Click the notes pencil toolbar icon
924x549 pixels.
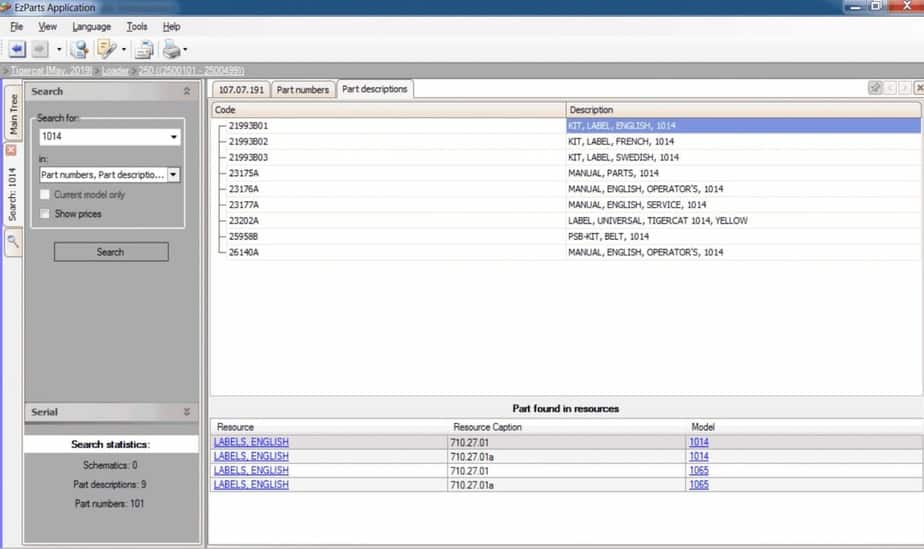pyautogui.click(x=107, y=49)
